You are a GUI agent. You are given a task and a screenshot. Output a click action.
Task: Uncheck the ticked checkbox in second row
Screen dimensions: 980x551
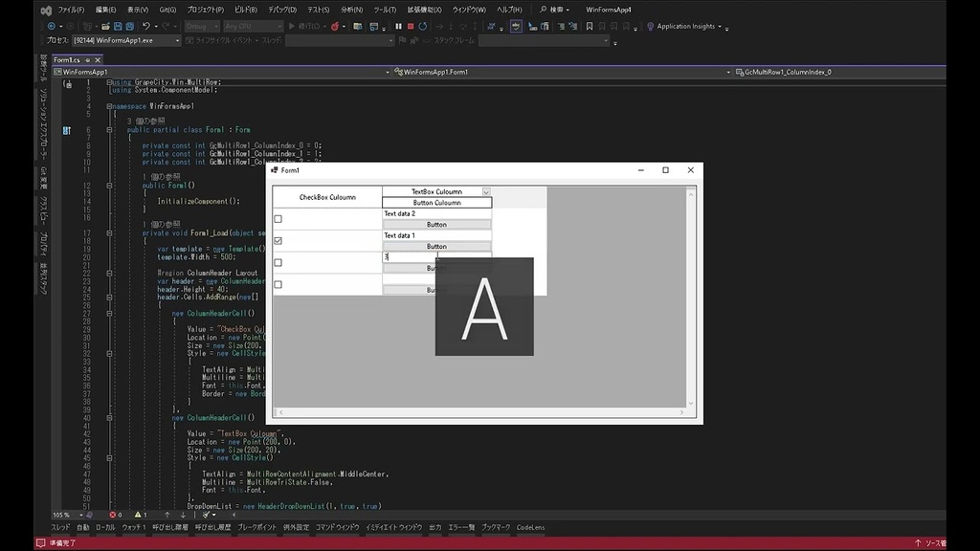(278, 241)
